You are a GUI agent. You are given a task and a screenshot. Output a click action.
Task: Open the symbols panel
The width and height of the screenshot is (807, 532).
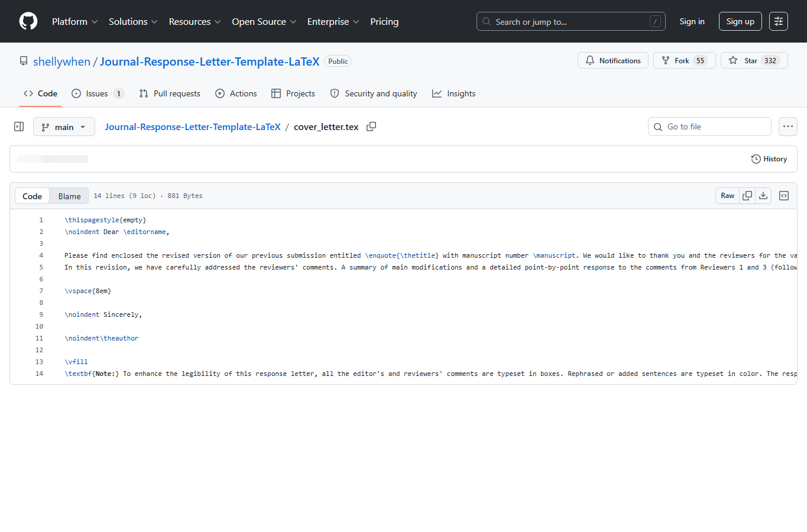coord(784,196)
